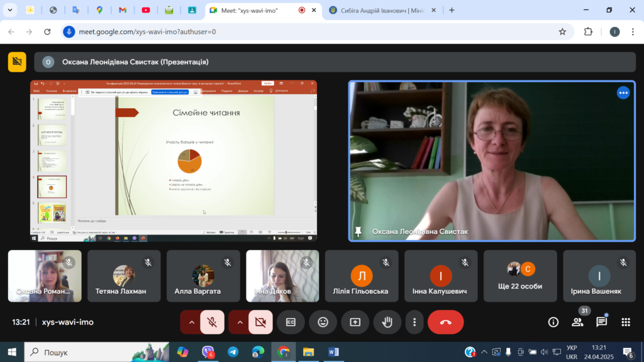Unmute the microphone in Meet
The width and height of the screenshot is (644, 362).
[x=212, y=322]
